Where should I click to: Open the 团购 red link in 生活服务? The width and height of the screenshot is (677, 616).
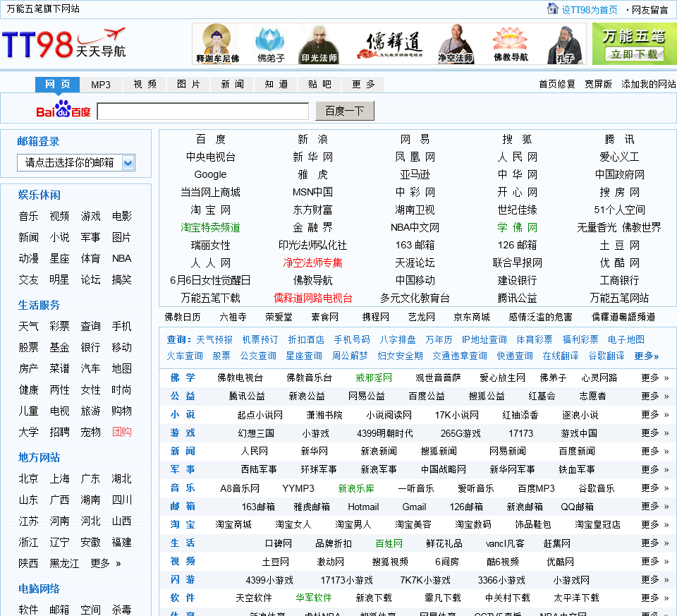tap(122, 432)
